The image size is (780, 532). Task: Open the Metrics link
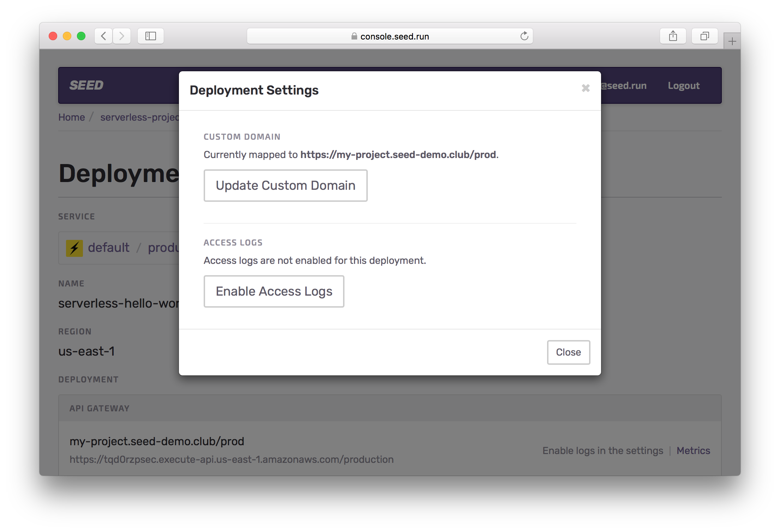[x=693, y=451]
